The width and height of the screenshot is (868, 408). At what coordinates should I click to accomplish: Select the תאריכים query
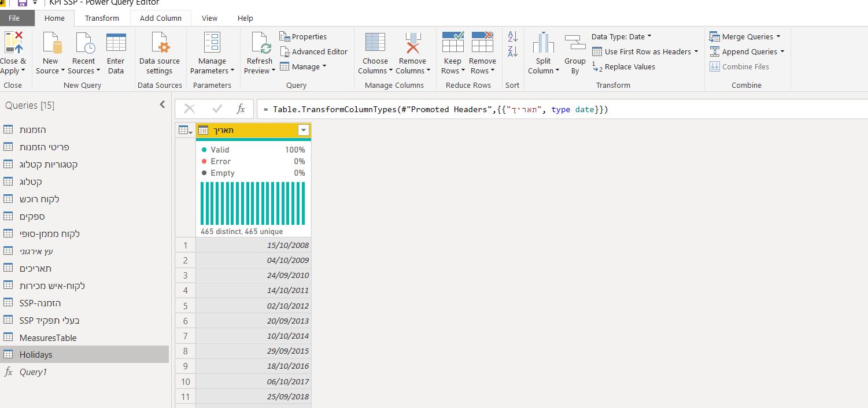pyautogui.click(x=84, y=268)
